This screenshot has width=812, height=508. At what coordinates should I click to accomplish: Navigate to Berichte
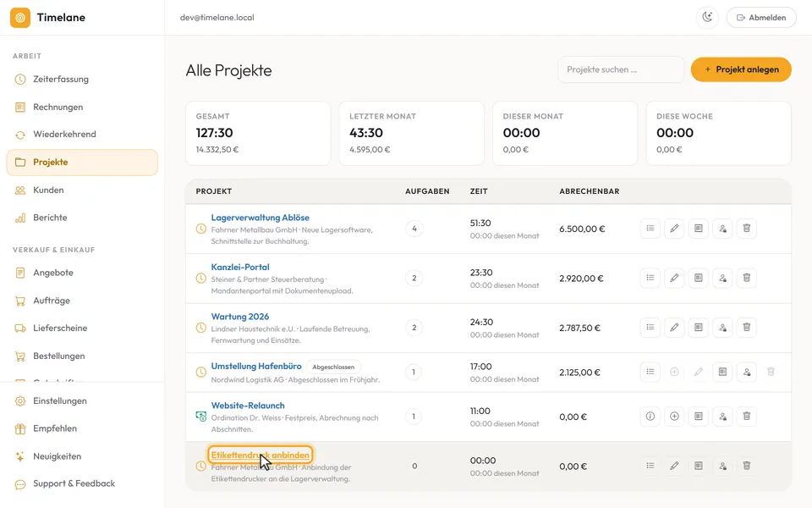click(82, 218)
